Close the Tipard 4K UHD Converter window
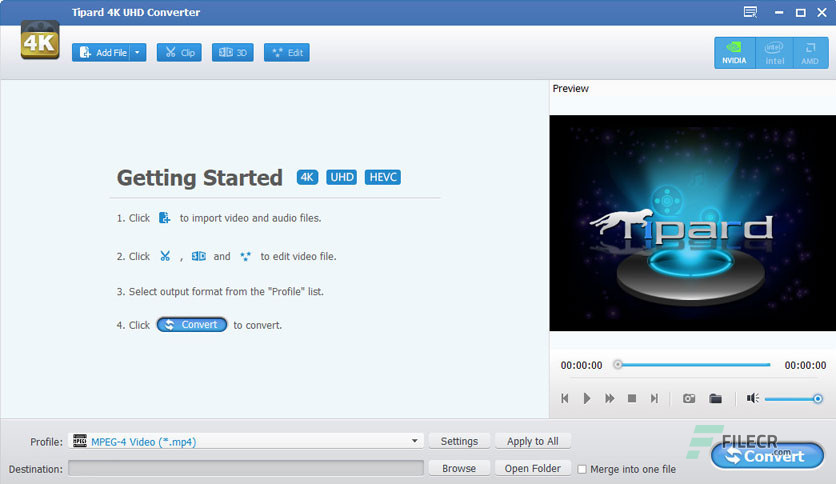Screen dimensions: 836x484 pos(822,12)
